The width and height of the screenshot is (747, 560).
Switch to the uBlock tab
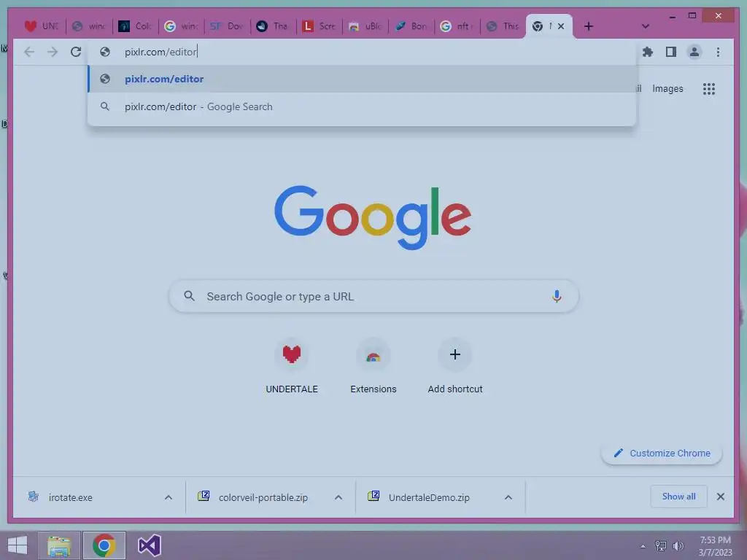coord(365,26)
